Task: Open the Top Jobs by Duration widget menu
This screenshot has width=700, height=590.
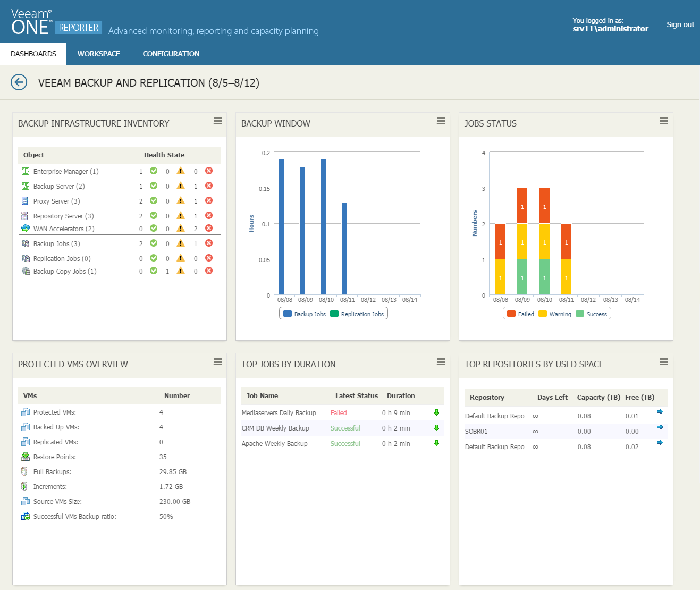Action: tap(441, 362)
